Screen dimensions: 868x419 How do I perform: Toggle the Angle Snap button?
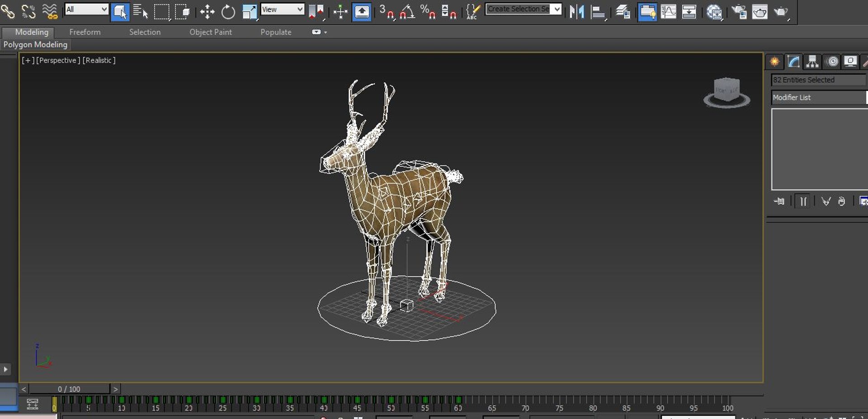click(x=407, y=12)
